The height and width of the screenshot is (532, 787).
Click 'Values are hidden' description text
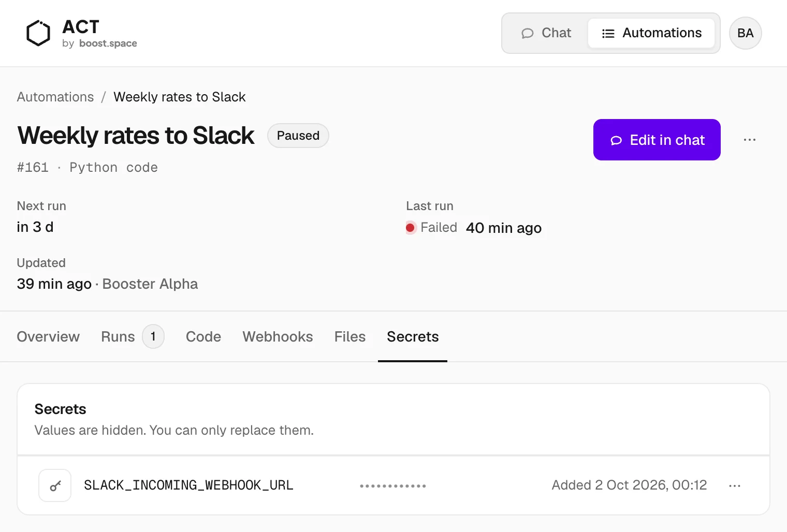coord(174,430)
